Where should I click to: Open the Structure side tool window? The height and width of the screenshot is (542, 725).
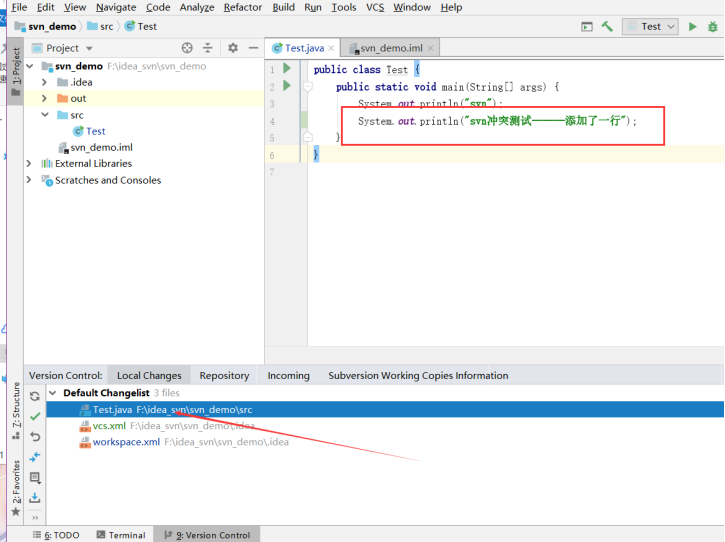(16, 411)
